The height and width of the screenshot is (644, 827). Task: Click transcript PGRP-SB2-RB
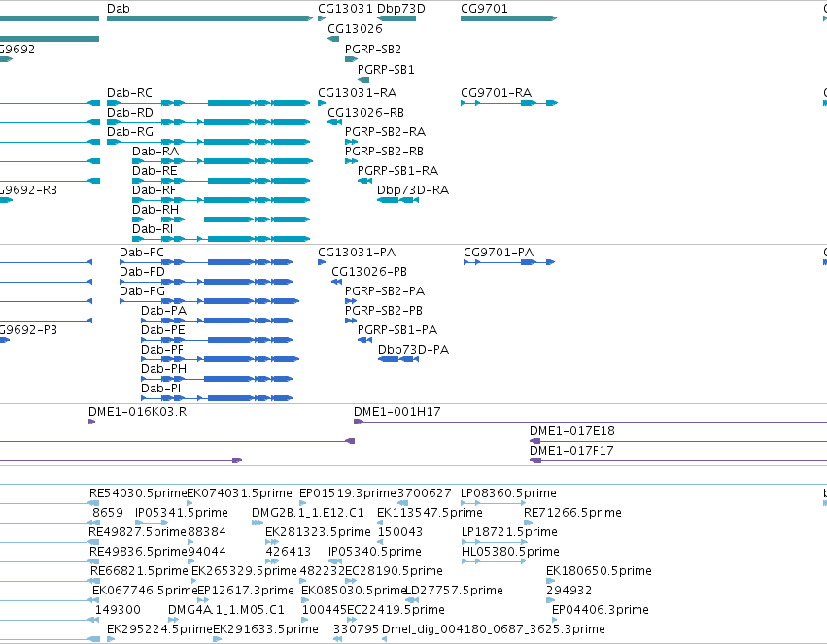[x=351, y=161]
